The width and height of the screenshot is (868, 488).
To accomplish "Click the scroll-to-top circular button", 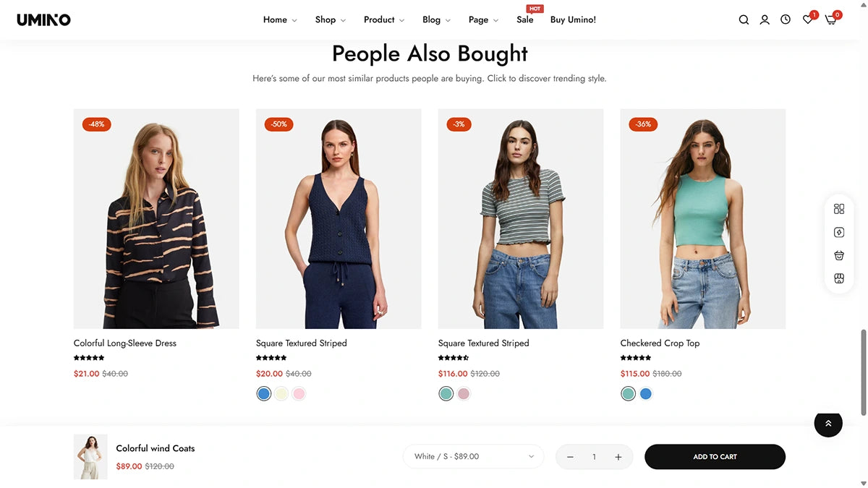I will coord(828,424).
